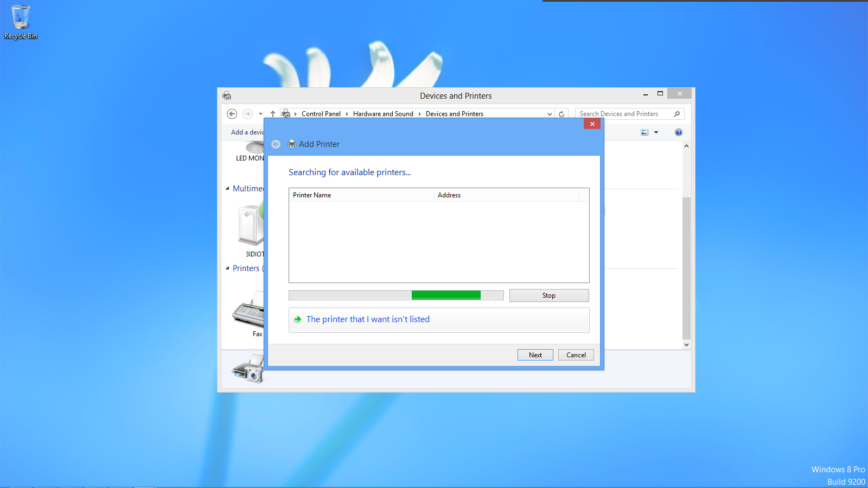Navigate to Control Panel breadcrumb
Viewport: 868px width, 488px height.
point(321,113)
